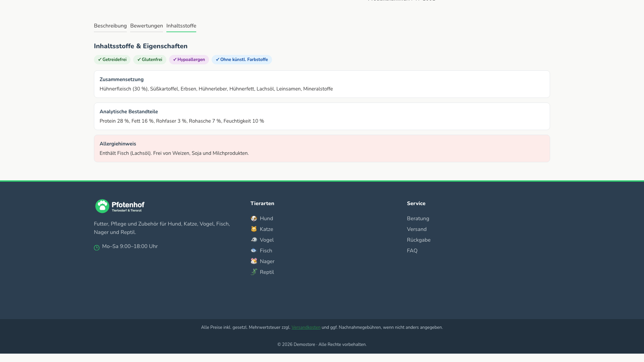Click the Hypoallergen badge
The width and height of the screenshot is (644, 362).
point(189,60)
